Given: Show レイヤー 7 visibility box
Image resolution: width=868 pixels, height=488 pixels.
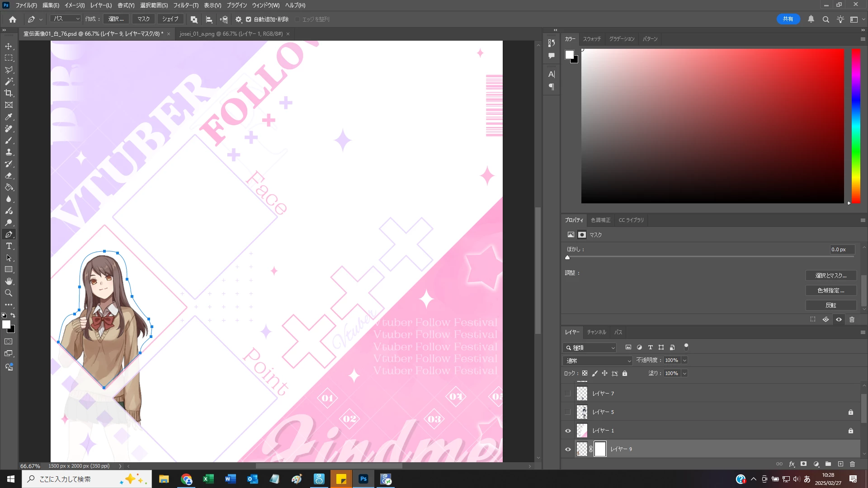Looking at the screenshot, I should coord(568,394).
